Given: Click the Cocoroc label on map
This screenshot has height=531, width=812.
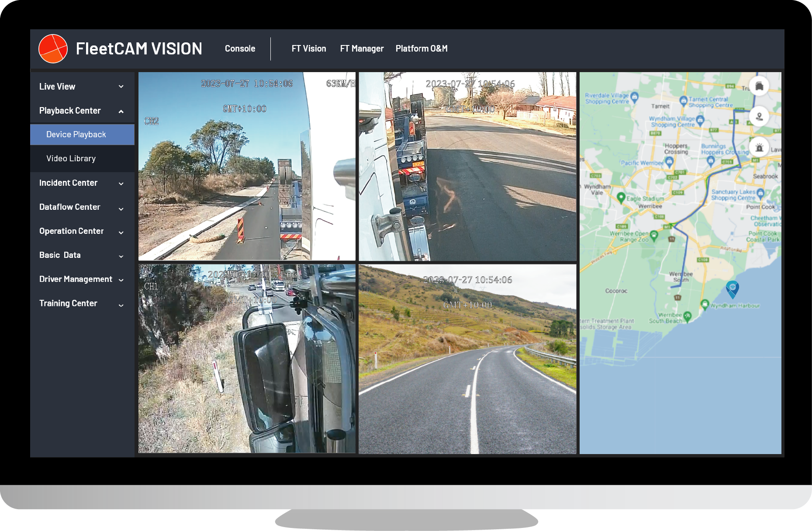Looking at the screenshot, I should click(616, 291).
